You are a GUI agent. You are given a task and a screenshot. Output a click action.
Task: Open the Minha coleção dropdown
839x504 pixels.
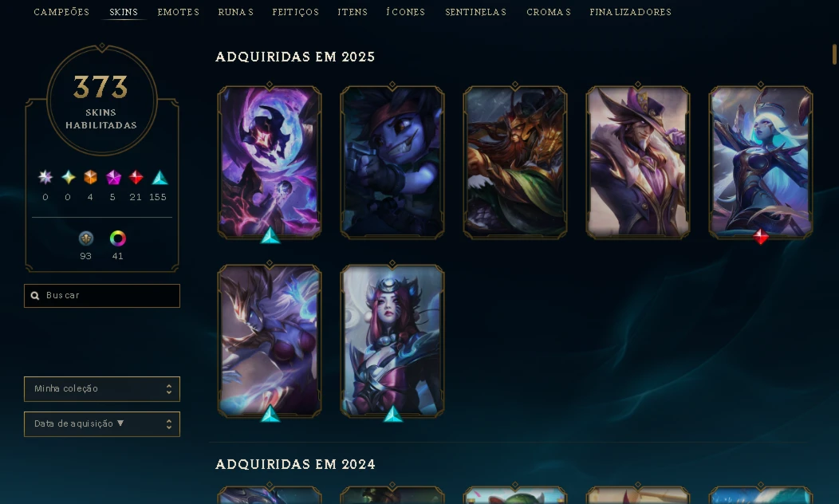pos(101,389)
